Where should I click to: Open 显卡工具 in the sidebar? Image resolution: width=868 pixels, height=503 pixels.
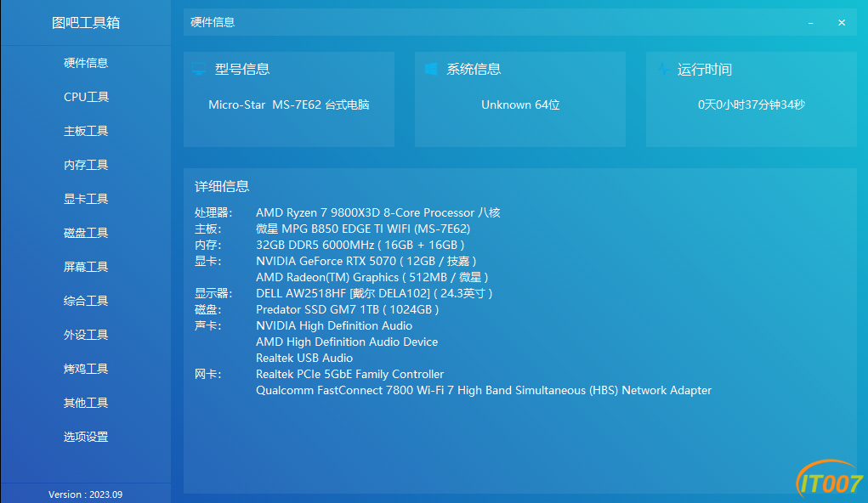click(86, 199)
